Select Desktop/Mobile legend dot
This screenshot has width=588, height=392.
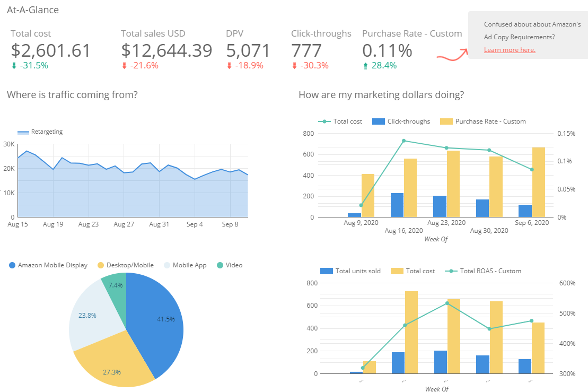coord(101,265)
